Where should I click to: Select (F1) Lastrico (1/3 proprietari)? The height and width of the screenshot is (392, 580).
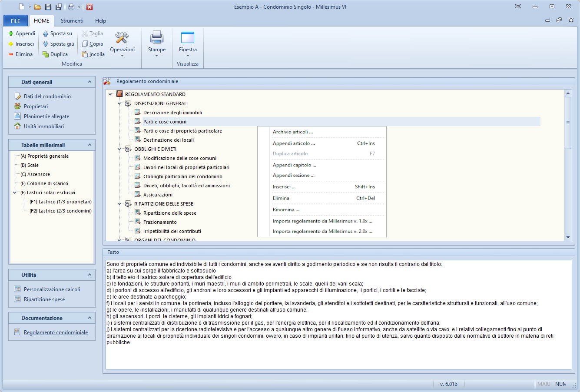(60, 202)
